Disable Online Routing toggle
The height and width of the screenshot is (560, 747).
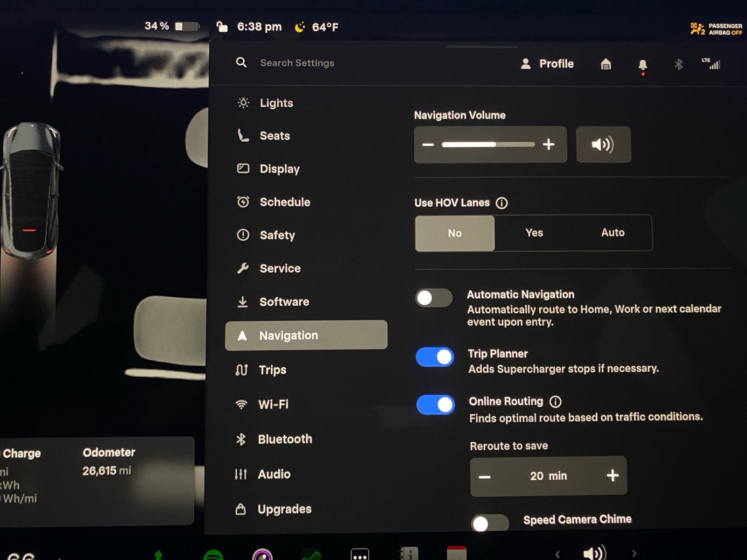(x=435, y=405)
